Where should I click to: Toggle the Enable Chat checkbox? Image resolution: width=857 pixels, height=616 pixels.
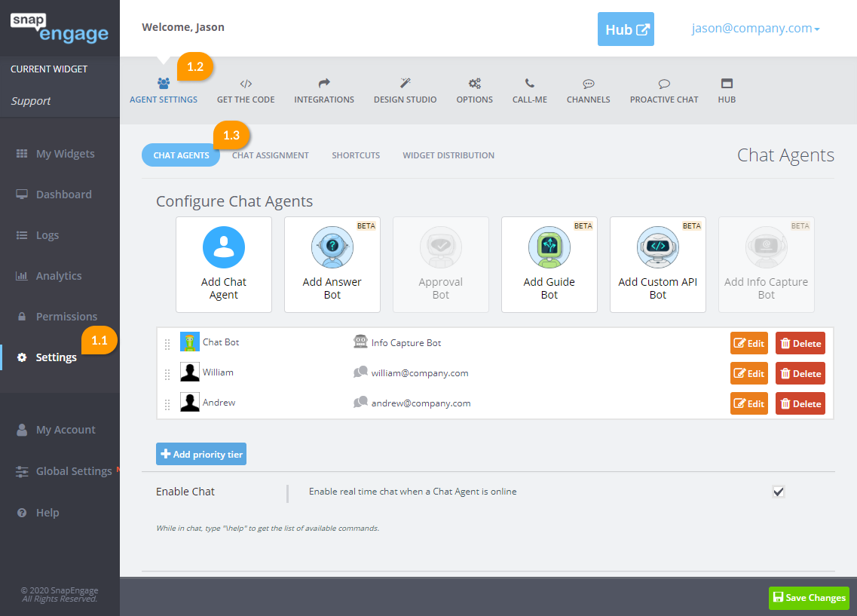(x=779, y=492)
